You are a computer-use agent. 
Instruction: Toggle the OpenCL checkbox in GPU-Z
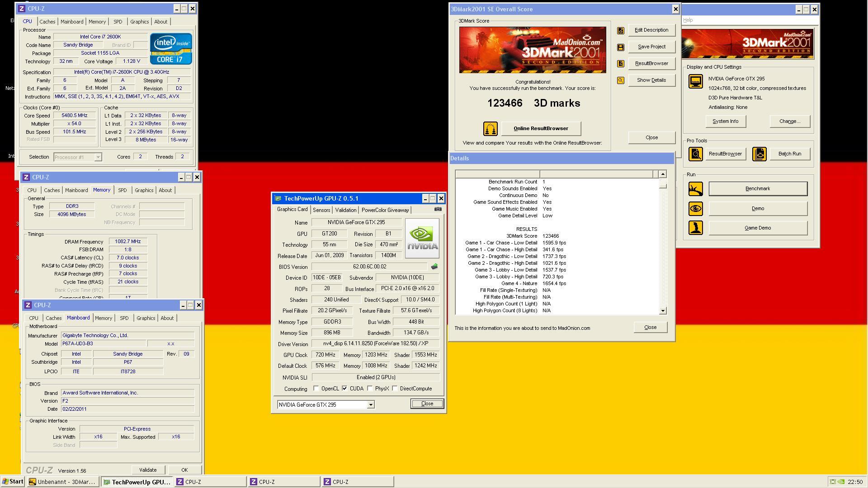(316, 389)
